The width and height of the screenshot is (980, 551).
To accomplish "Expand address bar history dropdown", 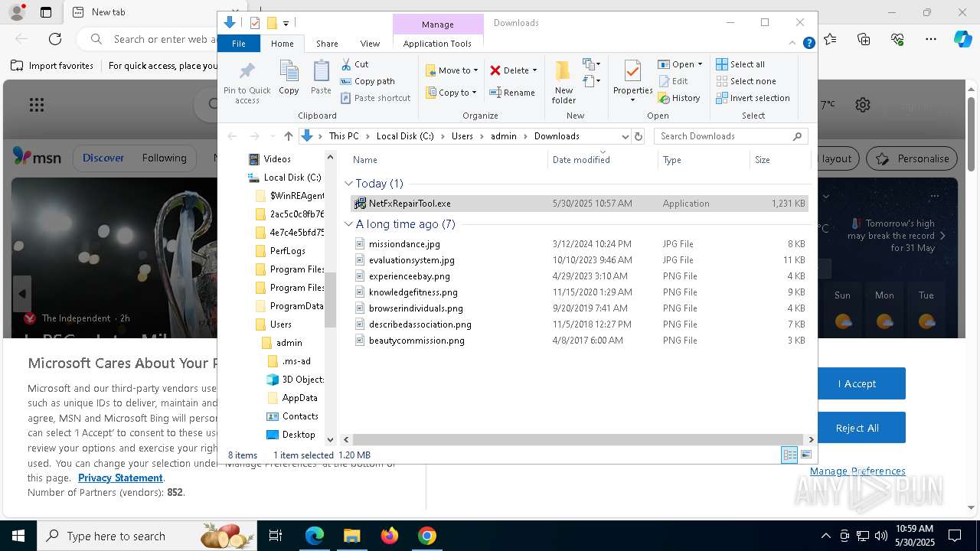I will click(x=625, y=136).
